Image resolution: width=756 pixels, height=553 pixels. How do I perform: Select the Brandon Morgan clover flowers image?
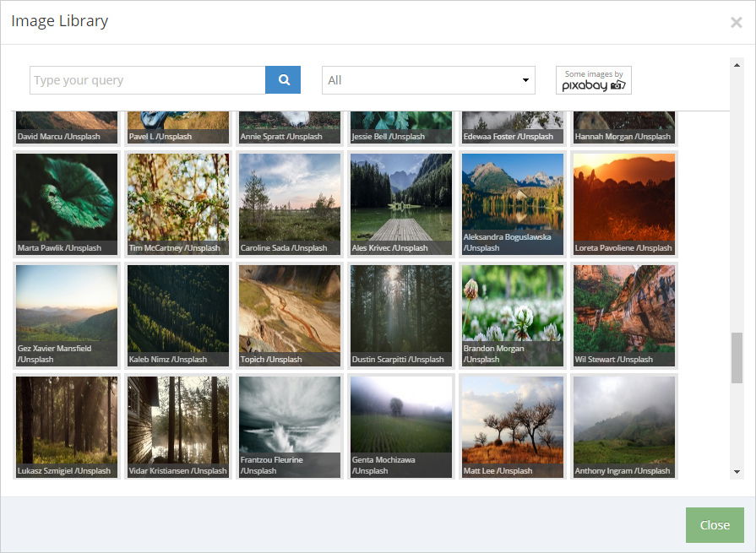tap(513, 316)
